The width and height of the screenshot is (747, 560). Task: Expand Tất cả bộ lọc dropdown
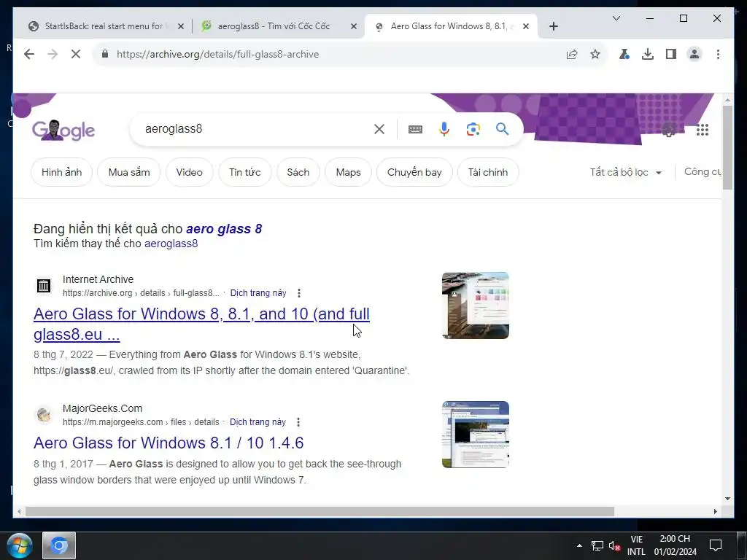(625, 172)
